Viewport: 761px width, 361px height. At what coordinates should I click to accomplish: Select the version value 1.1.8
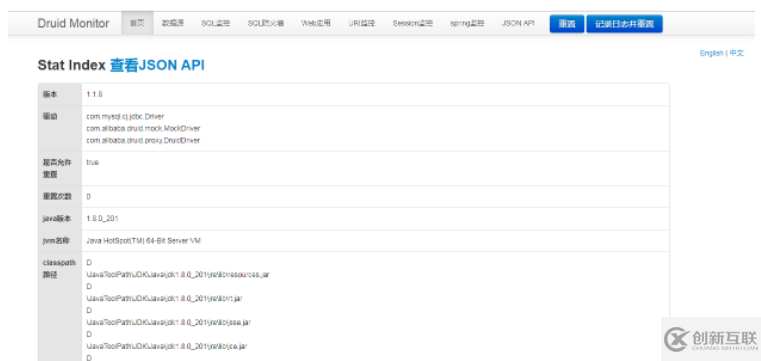pos(94,94)
